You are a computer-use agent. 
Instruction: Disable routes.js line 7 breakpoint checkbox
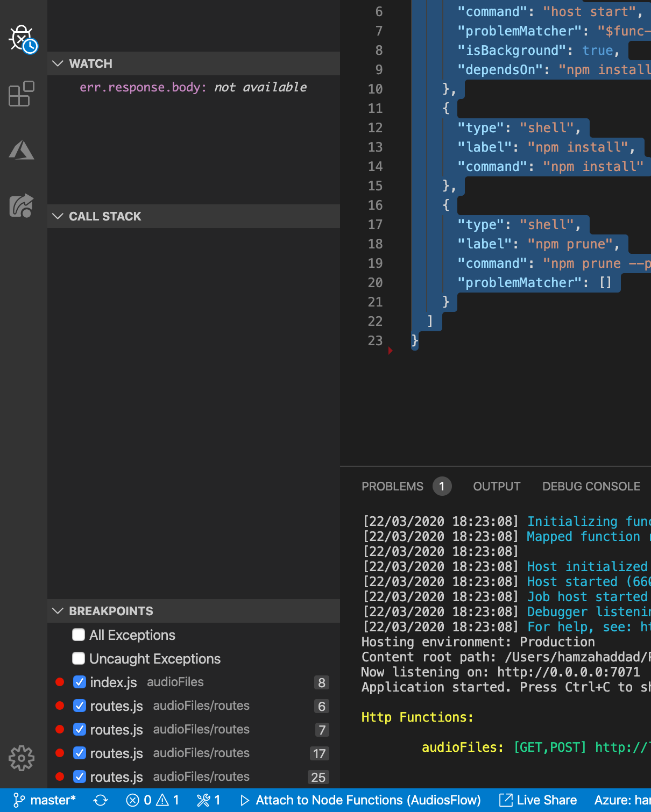coord(80,730)
